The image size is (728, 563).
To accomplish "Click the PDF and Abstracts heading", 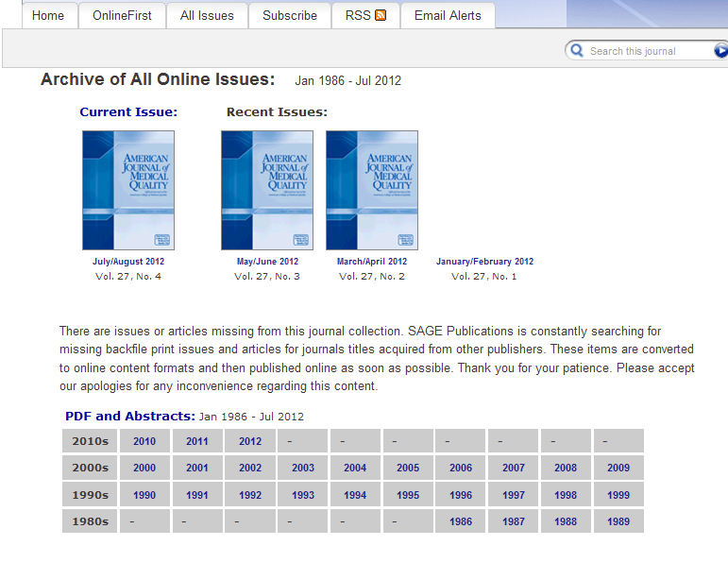I will pos(130,416).
